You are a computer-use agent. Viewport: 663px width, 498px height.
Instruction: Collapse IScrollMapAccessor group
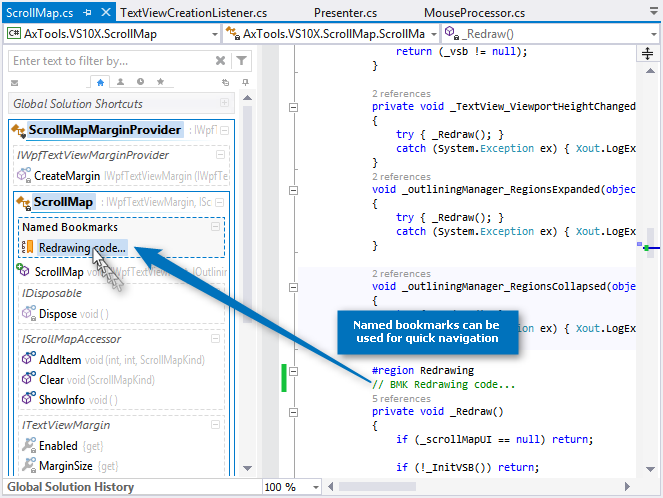pyautogui.click(x=215, y=339)
